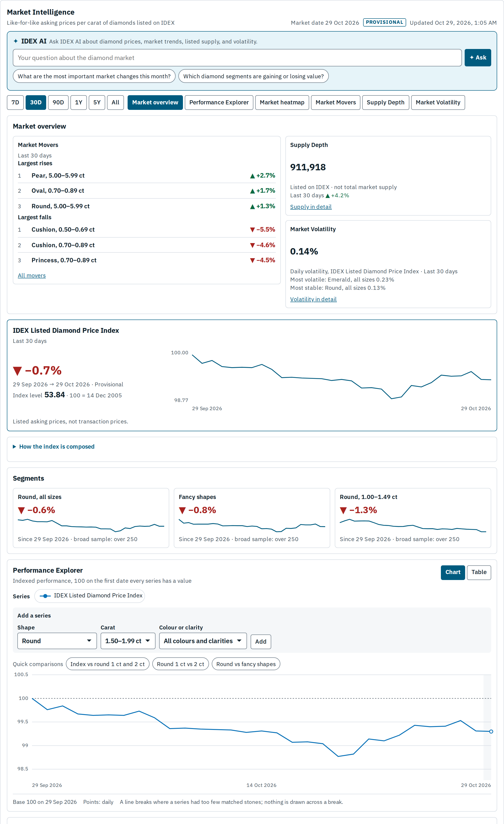This screenshot has height=824, width=504.
Task: Open the Performance Explorer tab
Action: click(219, 102)
